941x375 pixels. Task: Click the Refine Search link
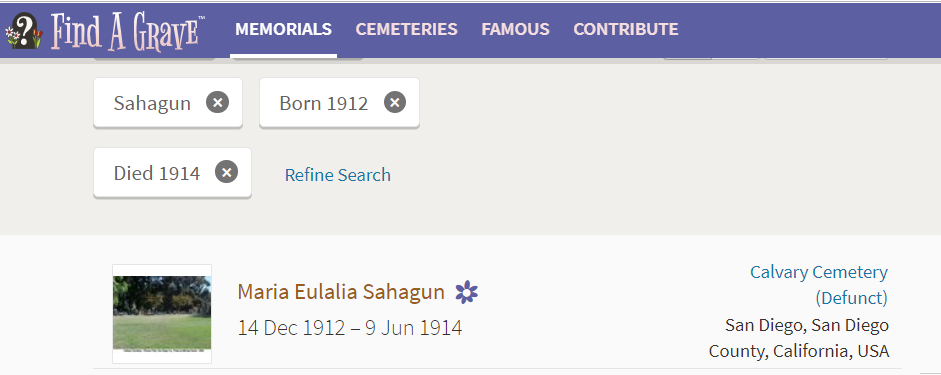pos(338,175)
